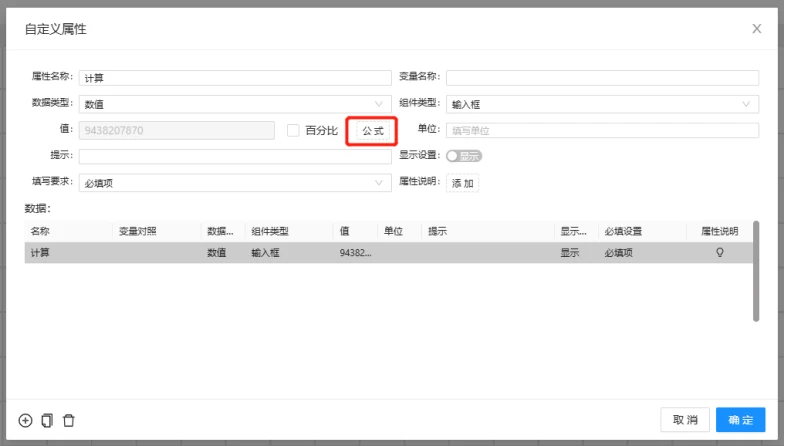Image resolution: width=785 pixels, height=446 pixels.
Task: Click the 属性说明 column header
Action: (719, 231)
